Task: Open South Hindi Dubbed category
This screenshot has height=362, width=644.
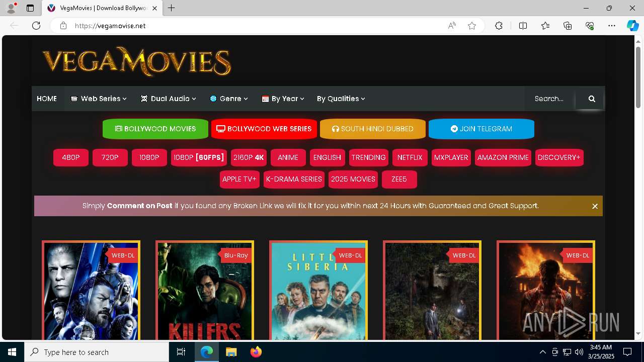Action: (373, 129)
